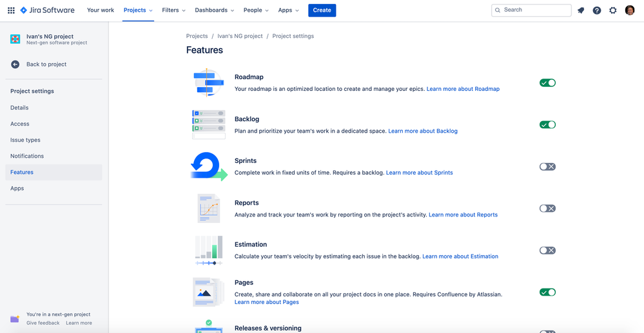Click the Jira Software logo

[47, 10]
